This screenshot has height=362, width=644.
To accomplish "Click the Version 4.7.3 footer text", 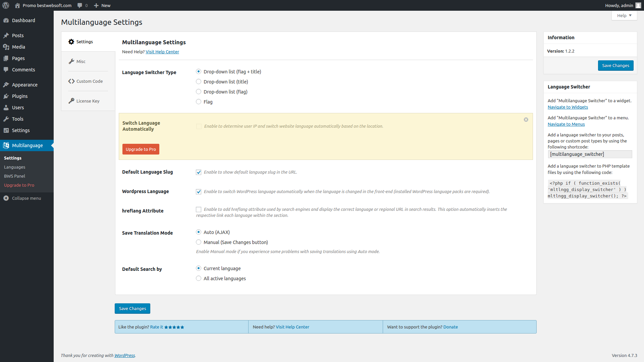I will click(x=624, y=355).
